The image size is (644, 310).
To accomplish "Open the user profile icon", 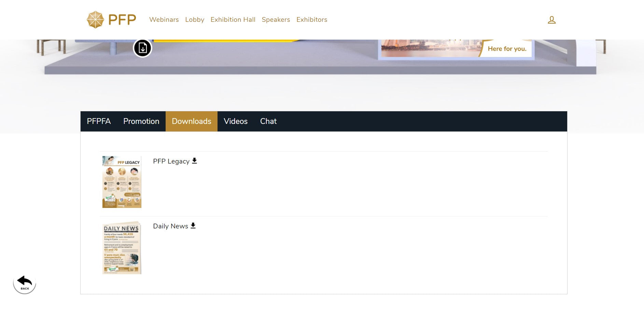I will (551, 20).
